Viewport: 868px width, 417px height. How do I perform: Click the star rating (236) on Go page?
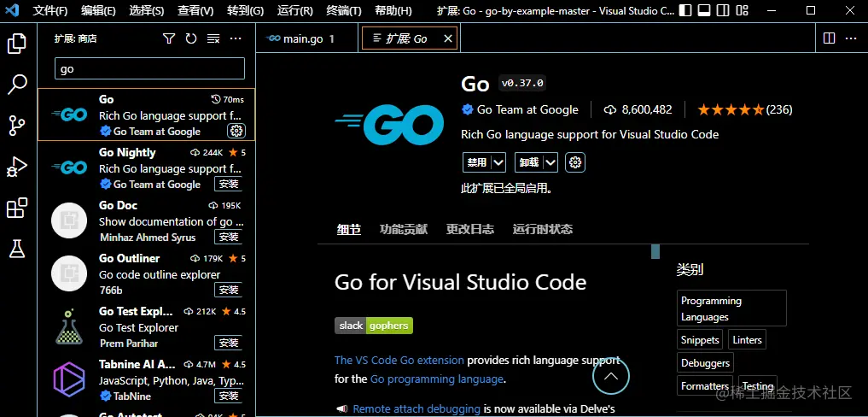744,109
